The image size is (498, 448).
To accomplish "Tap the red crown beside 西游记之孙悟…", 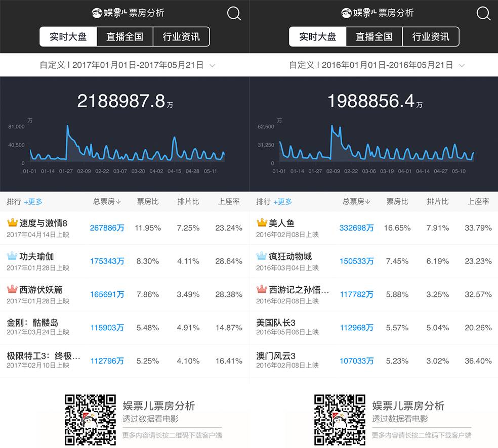I will (x=262, y=289).
